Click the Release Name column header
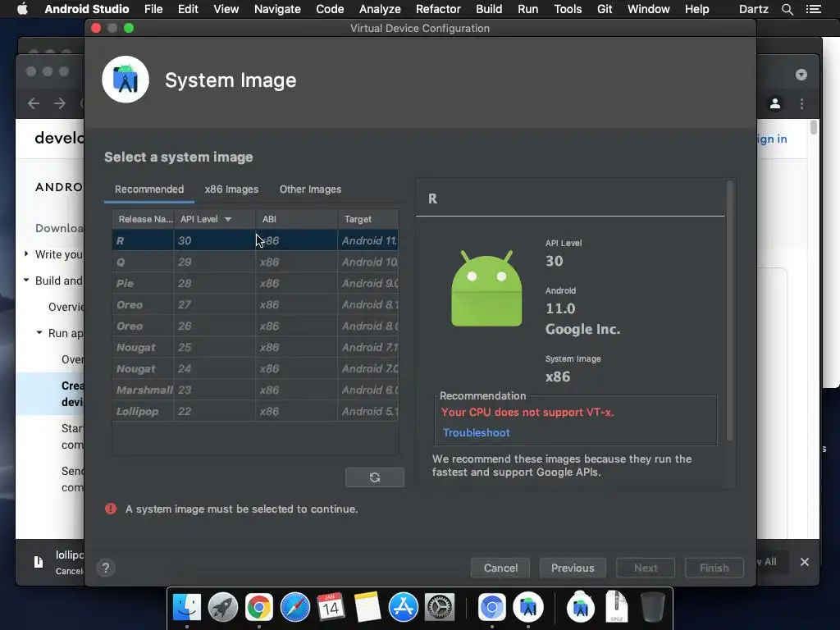 pyautogui.click(x=143, y=219)
